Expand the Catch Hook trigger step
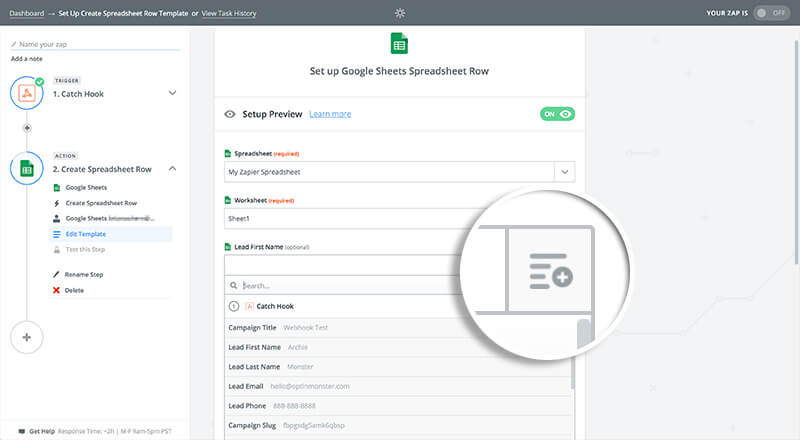Viewport: 800px width, 440px height. tap(172, 93)
